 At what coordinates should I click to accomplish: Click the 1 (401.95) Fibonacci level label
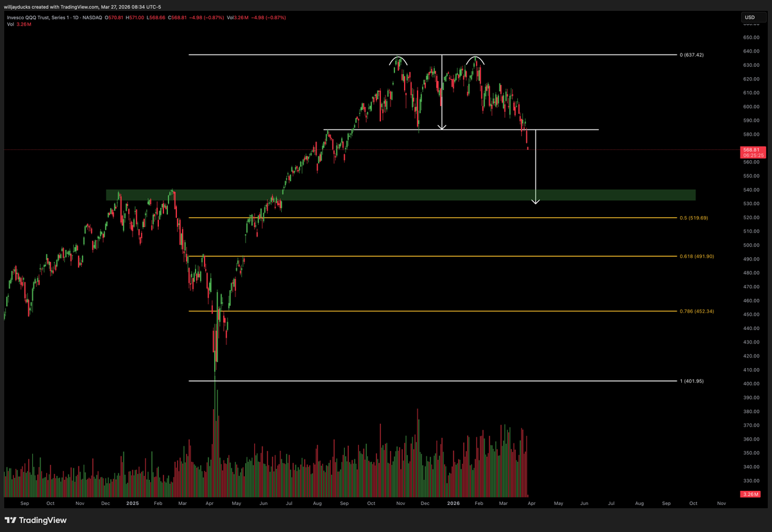pos(692,381)
